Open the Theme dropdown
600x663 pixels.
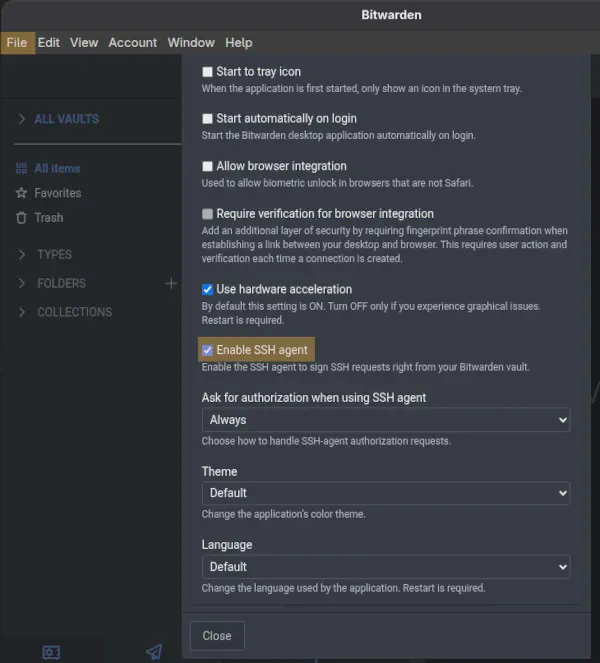click(386, 493)
